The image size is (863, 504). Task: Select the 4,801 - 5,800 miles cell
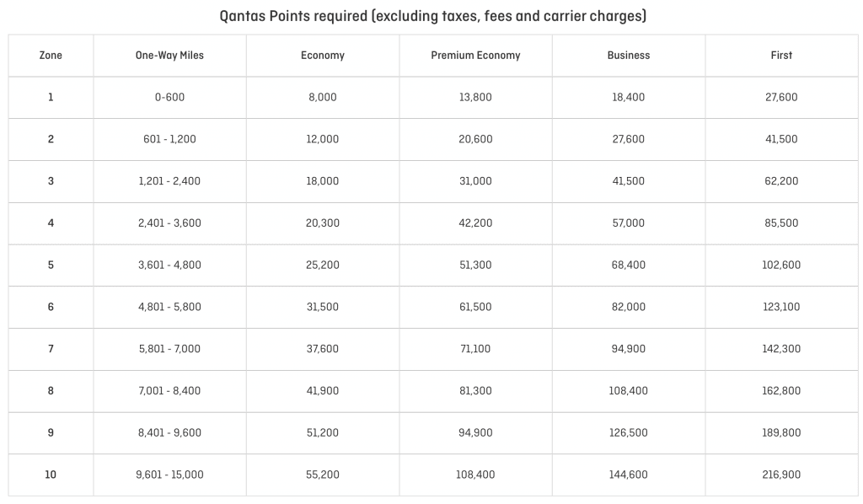coord(169,307)
